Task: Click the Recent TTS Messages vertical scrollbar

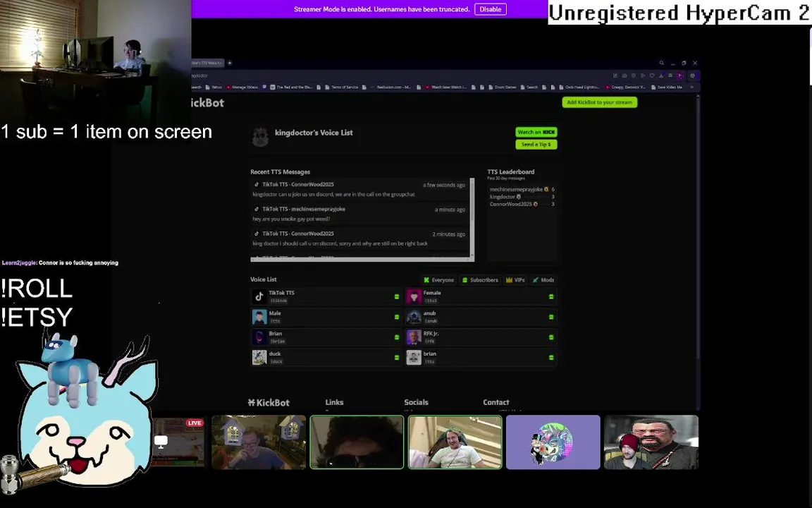Action: (x=472, y=218)
